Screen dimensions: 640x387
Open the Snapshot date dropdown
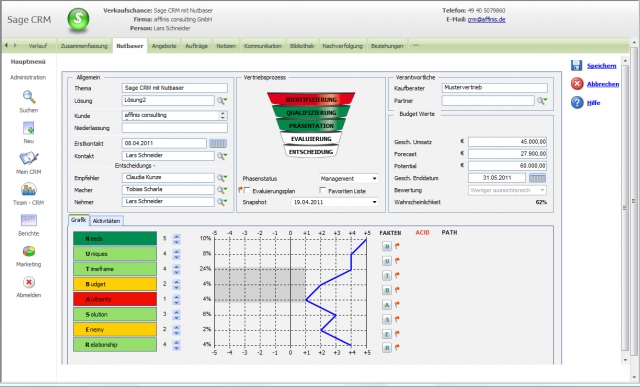pyautogui.click(x=335, y=202)
